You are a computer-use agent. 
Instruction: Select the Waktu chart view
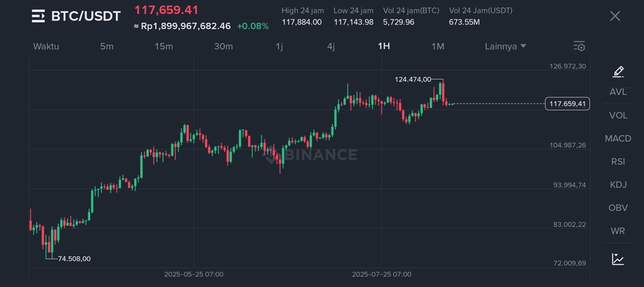(x=46, y=46)
